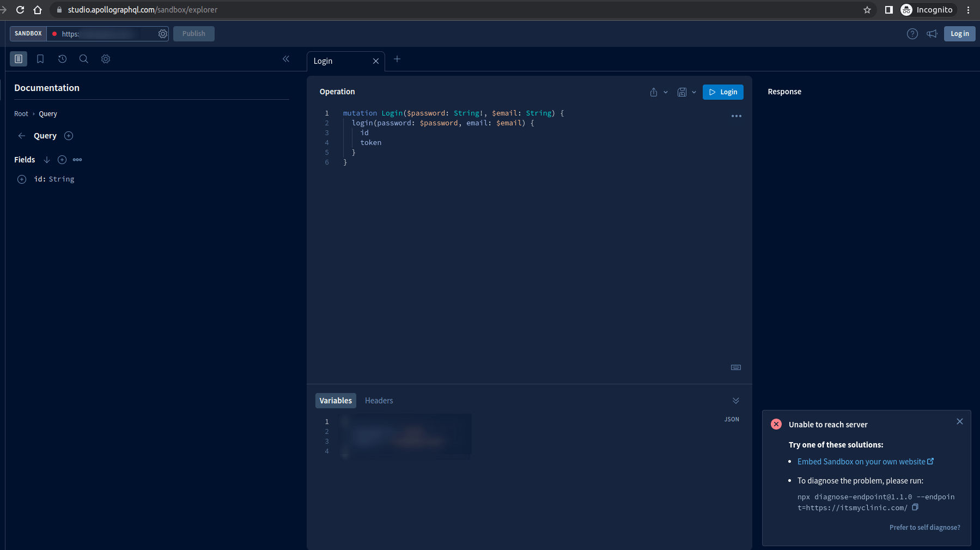Click the SANDBOX badge

point(28,34)
